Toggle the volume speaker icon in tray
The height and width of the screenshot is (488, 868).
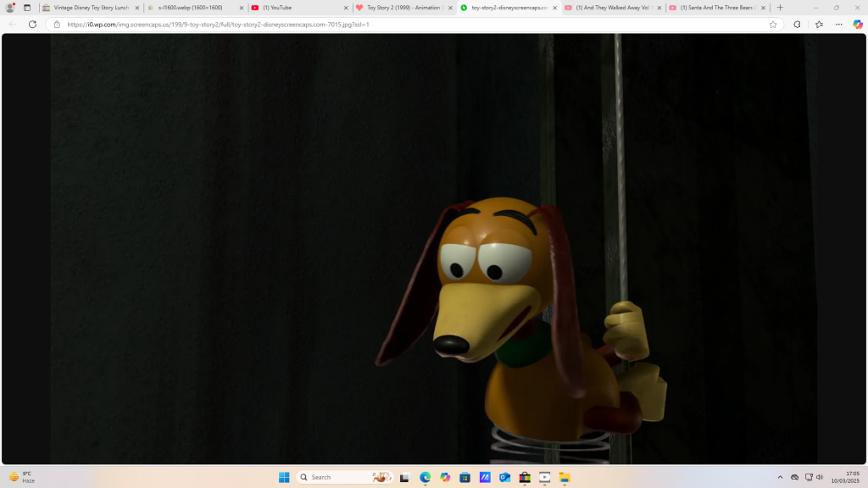coord(820,477)
